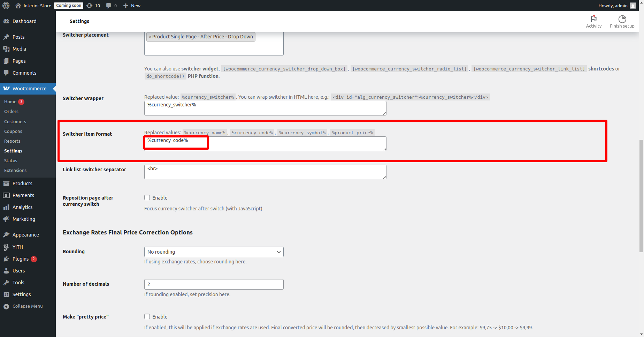Open the New content menu

(132, 6)
